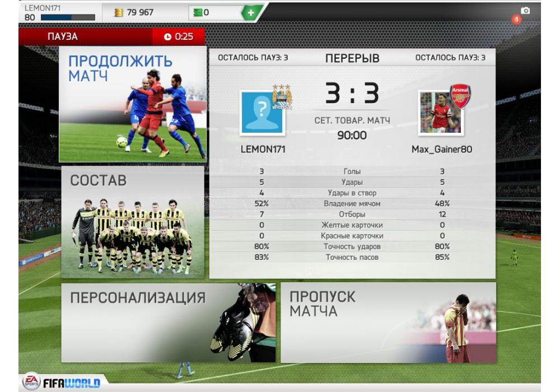Click the clock icon on the pause timer
The width and height of the screenshot is (560, 392).
coord(167,37)
